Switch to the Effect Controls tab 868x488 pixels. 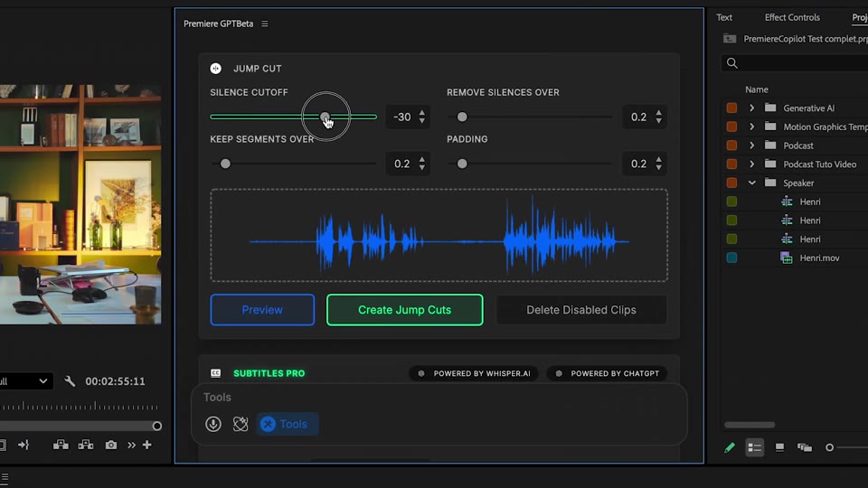(x=792, y=17)
